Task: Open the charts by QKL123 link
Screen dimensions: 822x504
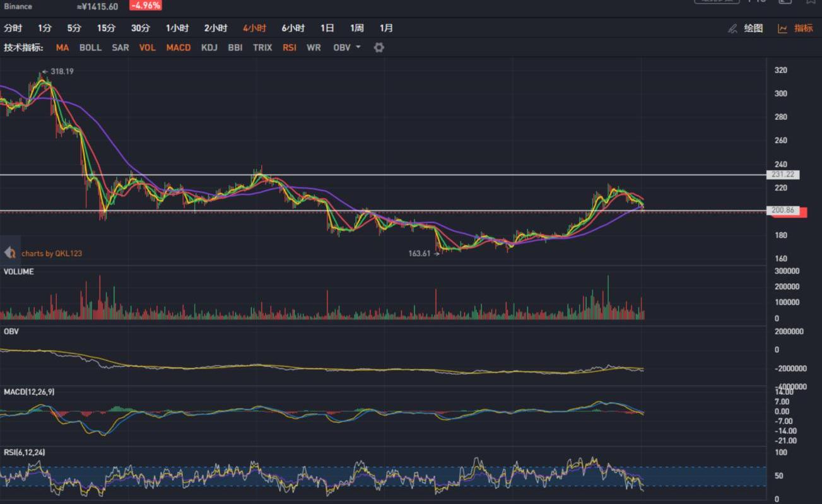Action: coord(52,254)
